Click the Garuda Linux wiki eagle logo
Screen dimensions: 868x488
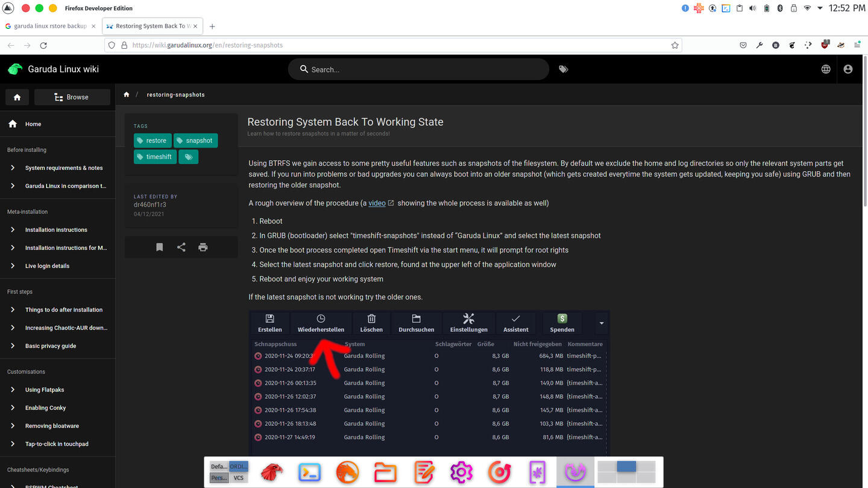pos(15,69)
